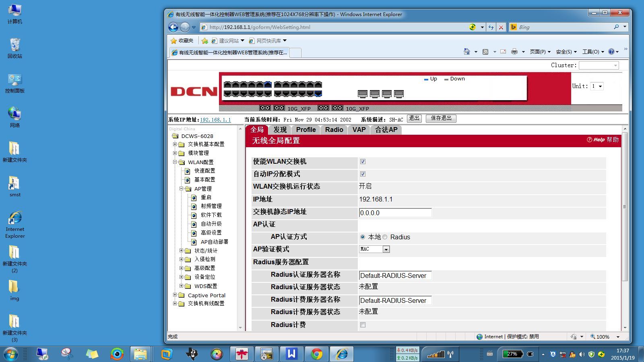Viewport: 644px width, 362px height.
Task: Open Google Chrome from the taskbar
Action: [317, 354]
